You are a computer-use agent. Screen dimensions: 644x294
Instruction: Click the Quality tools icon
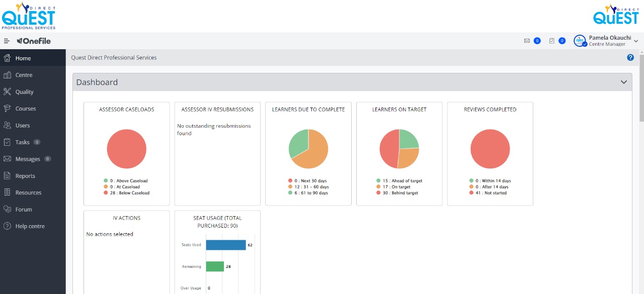[7, 91]
